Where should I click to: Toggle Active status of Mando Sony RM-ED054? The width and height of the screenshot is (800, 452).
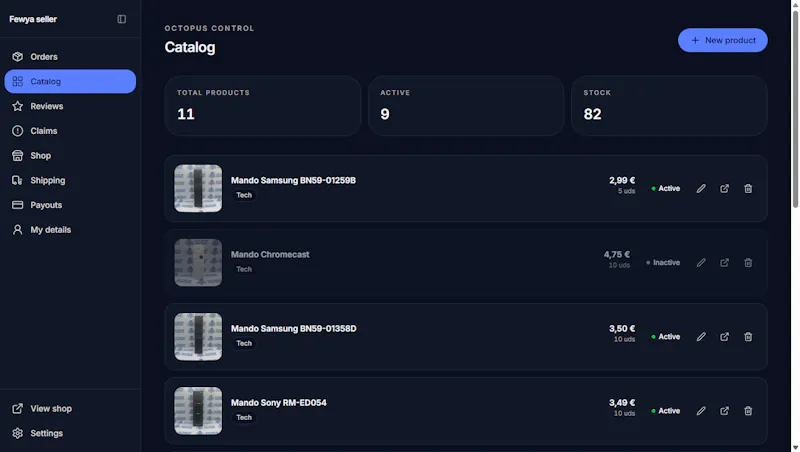[x=665, y=411]
